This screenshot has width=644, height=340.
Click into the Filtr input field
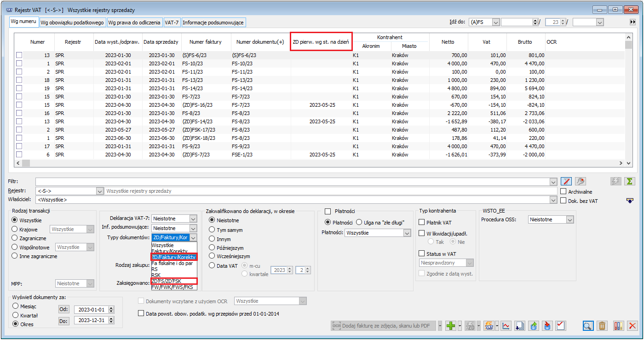[293, 181]
